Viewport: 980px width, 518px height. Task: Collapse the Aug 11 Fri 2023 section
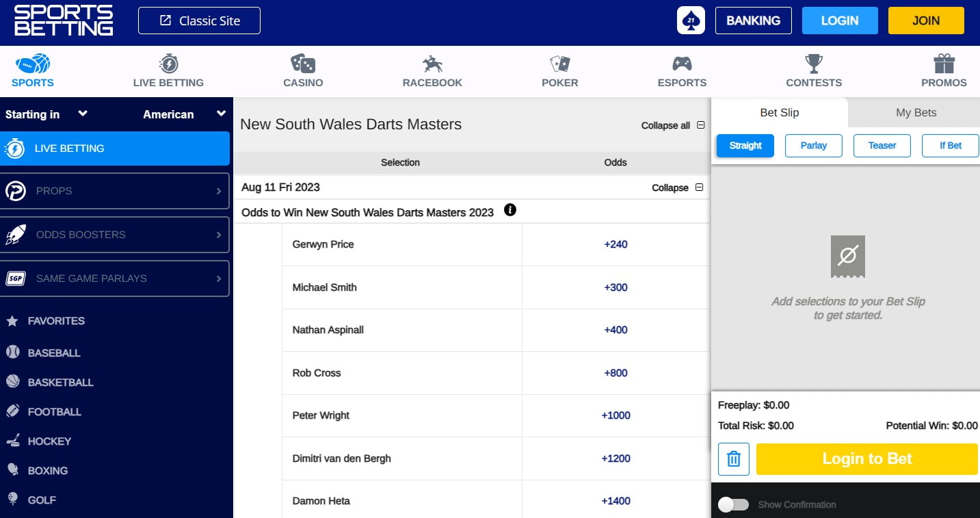pos(678,187)
